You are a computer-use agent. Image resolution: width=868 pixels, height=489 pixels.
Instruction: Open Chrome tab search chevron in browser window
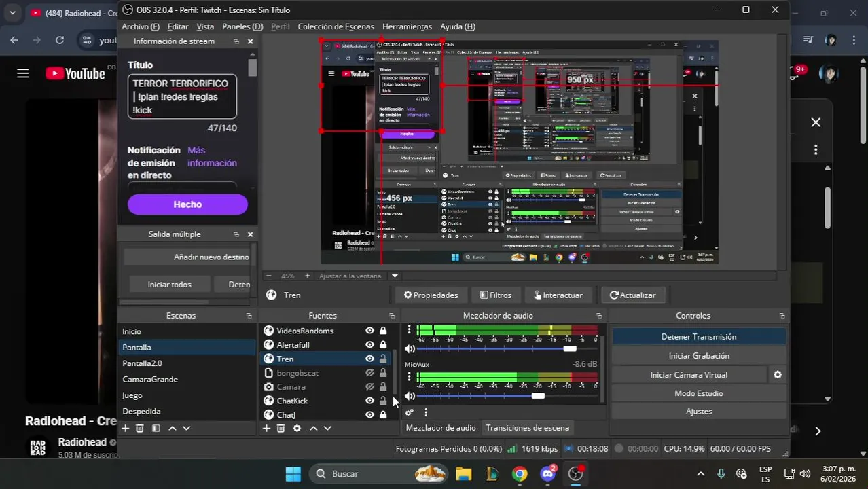pyautogui.click(x=12, y=12)
